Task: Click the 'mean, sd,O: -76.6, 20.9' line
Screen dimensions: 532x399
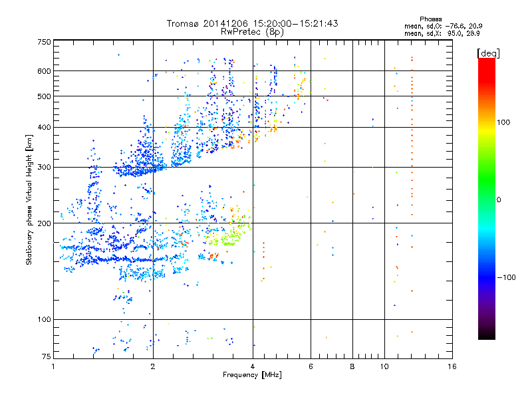Action: 444,26
